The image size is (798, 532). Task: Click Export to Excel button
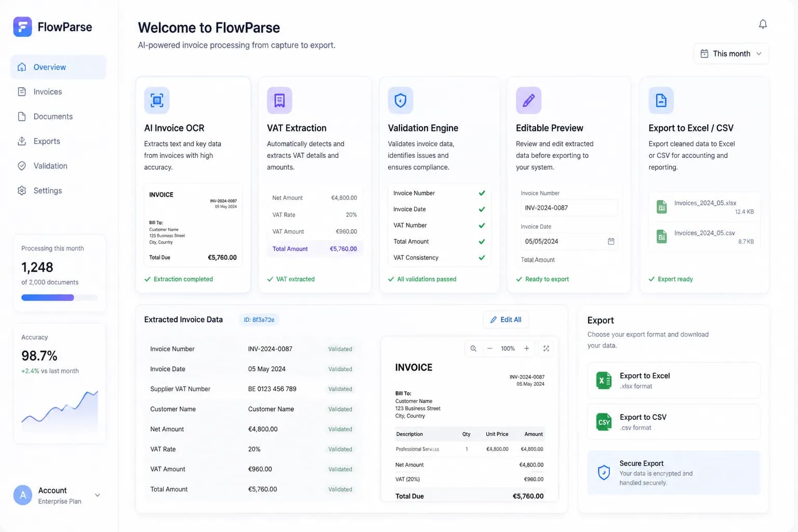point(674,380)
